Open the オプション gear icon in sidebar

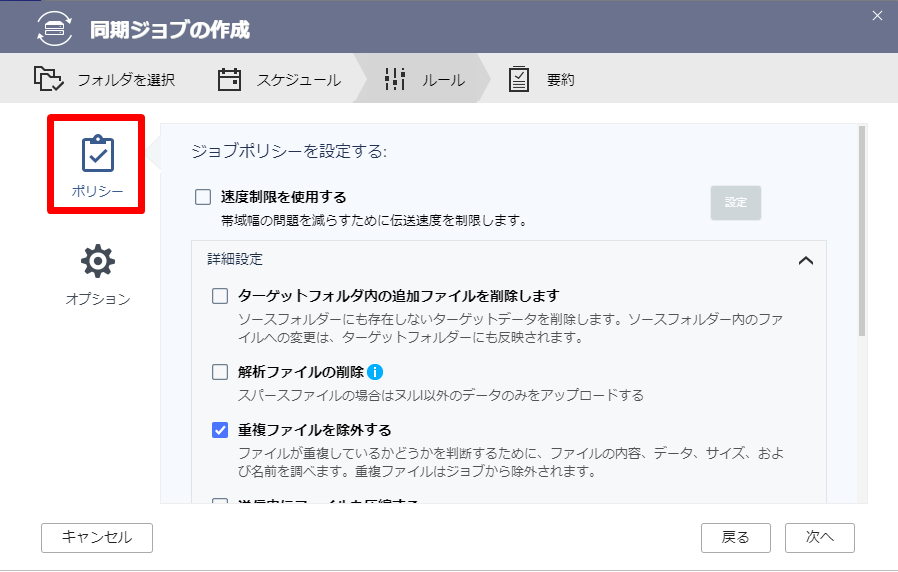tap(98, 261)
